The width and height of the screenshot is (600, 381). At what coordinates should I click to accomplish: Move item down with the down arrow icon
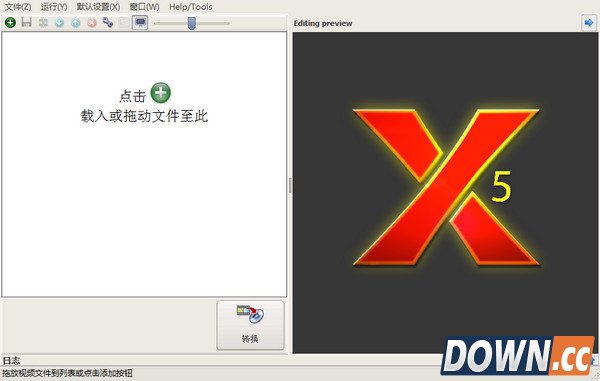pos(59,23)
